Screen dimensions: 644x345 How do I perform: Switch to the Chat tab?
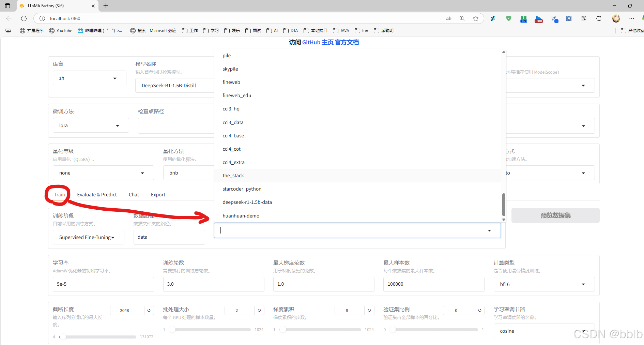pos(134,195)
